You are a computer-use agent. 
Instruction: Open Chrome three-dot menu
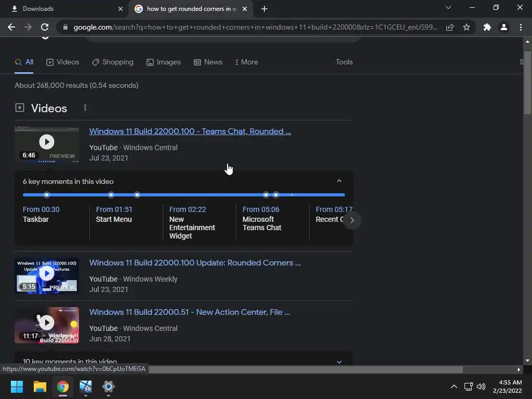click(521, 27)
